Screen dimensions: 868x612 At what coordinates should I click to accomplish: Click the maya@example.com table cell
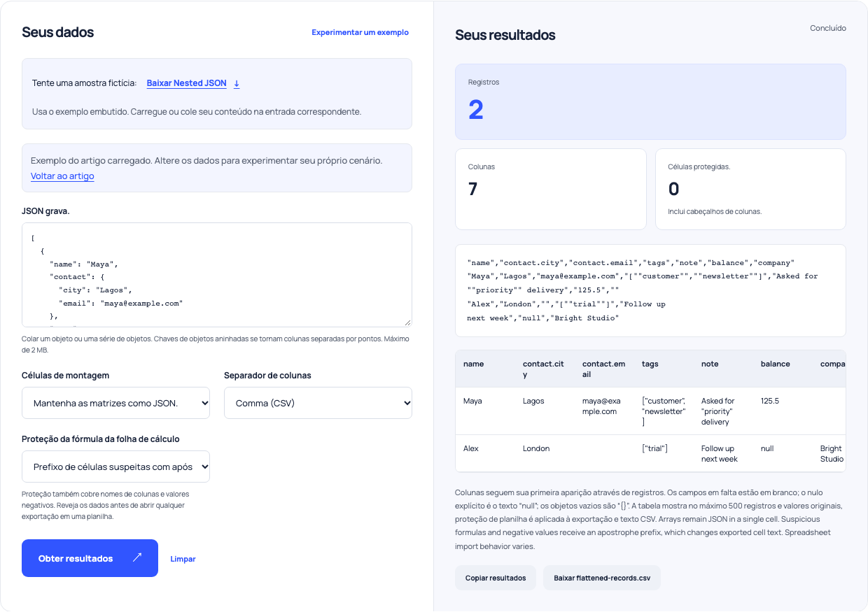click(603, 411)
